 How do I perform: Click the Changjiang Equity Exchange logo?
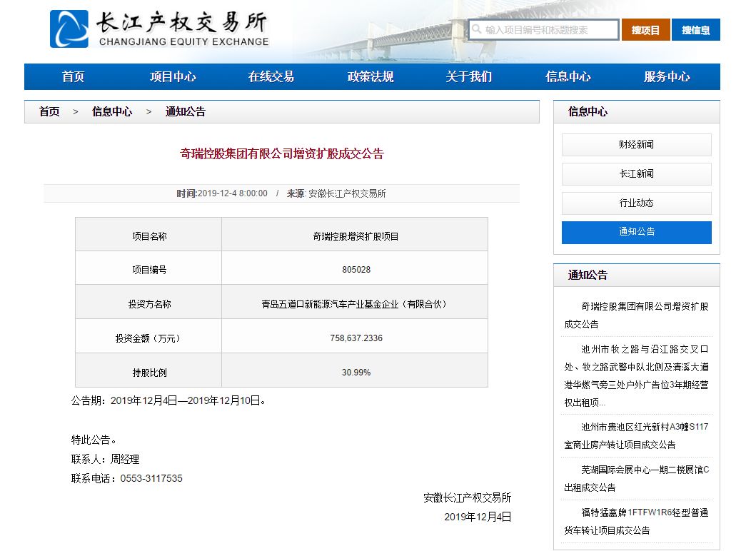pos(159,29)
